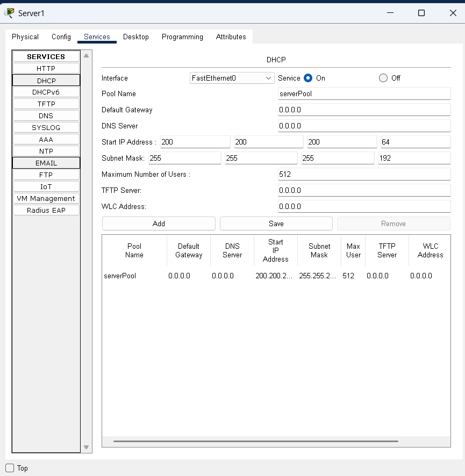Open the Config tab
465x476 pixels.
point(61,37)
